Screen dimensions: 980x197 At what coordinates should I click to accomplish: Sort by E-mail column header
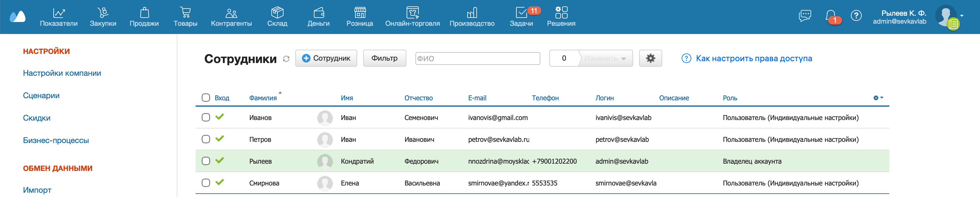(477, 98)
